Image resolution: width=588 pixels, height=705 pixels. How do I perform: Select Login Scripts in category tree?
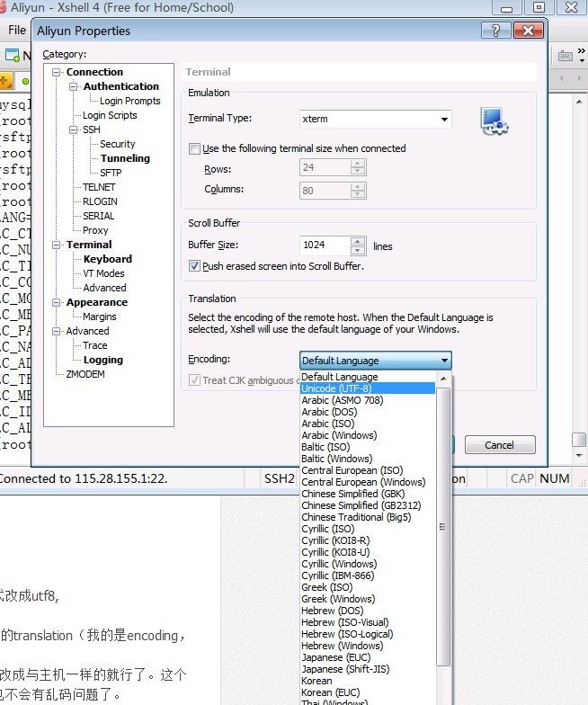tap(110, 115)
